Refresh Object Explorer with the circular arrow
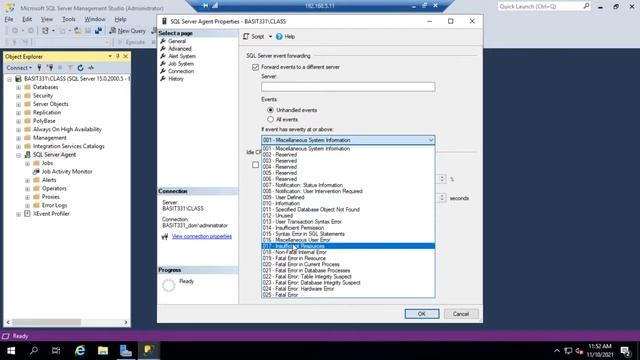 (80, 68)
